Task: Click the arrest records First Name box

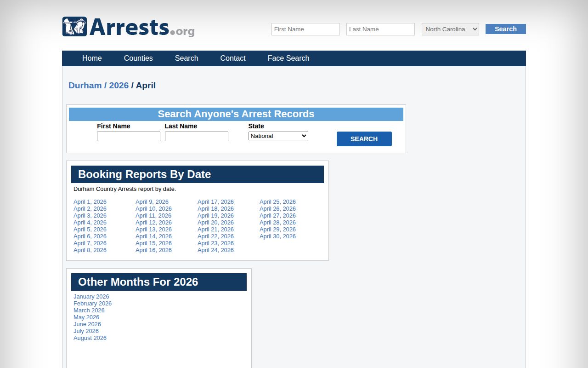Action: [129, 136]
